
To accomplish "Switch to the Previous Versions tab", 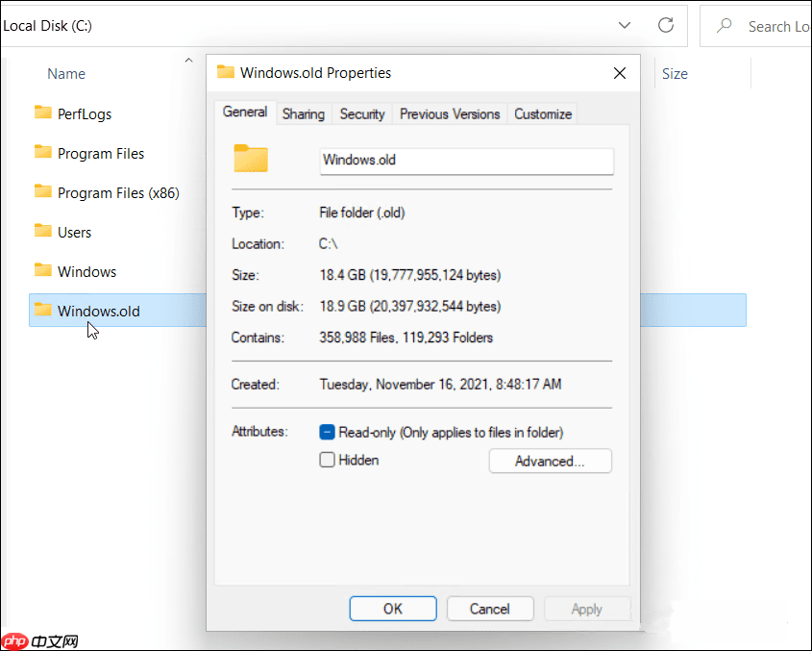I will (450, 113).
